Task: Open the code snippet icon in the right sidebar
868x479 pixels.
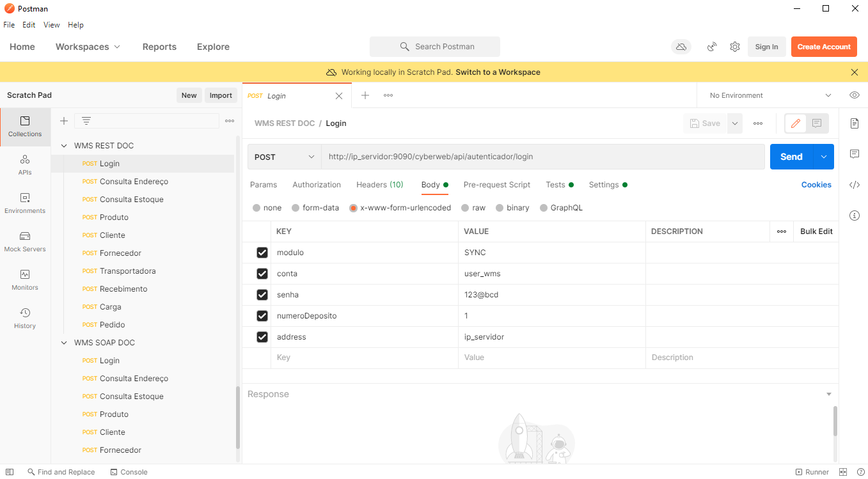Action: (854, 185)
